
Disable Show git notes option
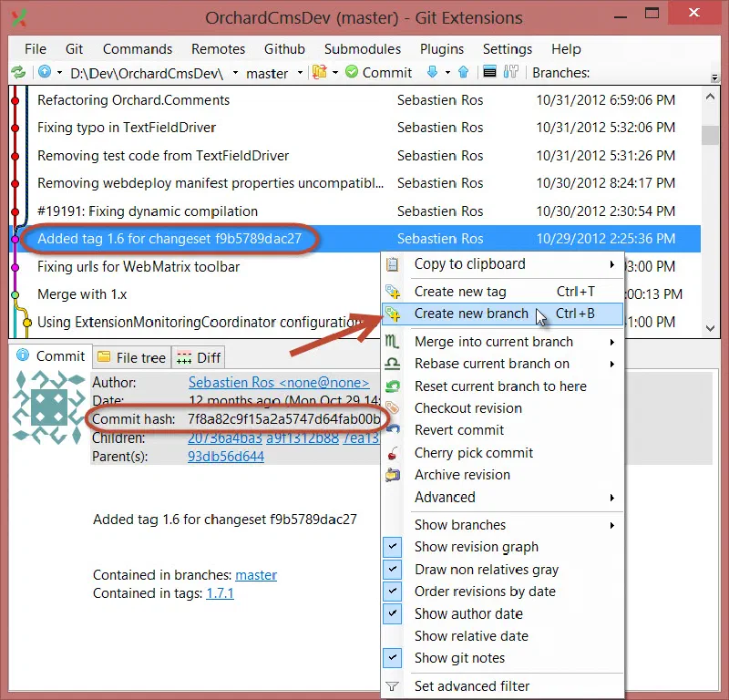(393, 658)
